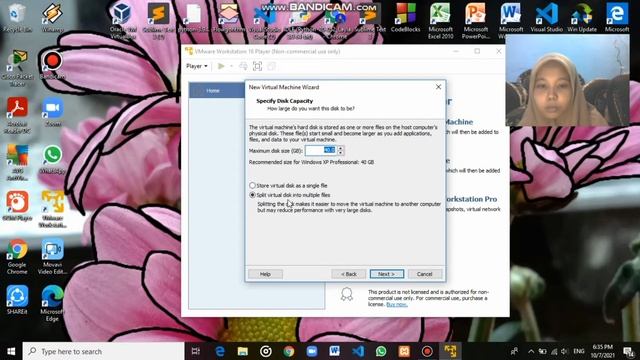Click the Maximum disk size input field
This screenshot has height=360, width=640.
[x=320, y=150]
